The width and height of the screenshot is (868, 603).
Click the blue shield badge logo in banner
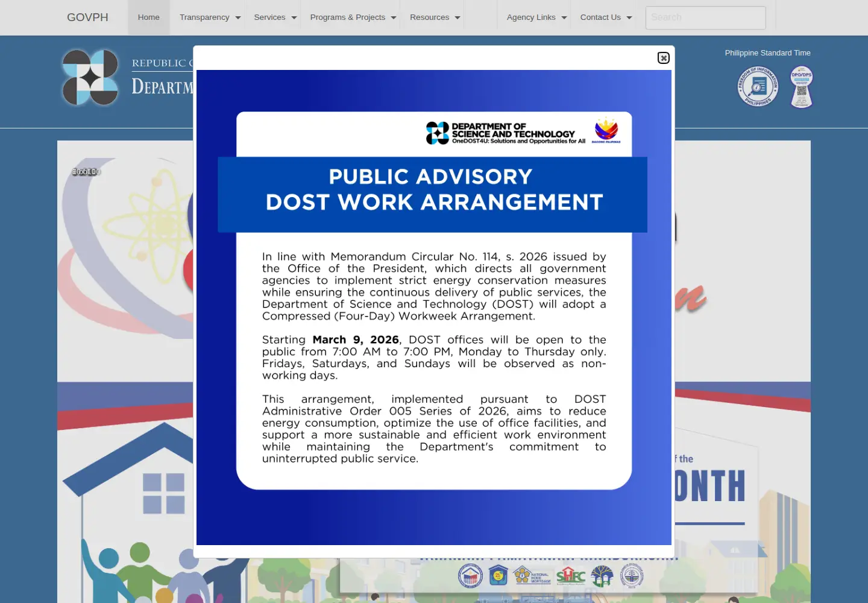pyautogui.click(x=498, y=576)
